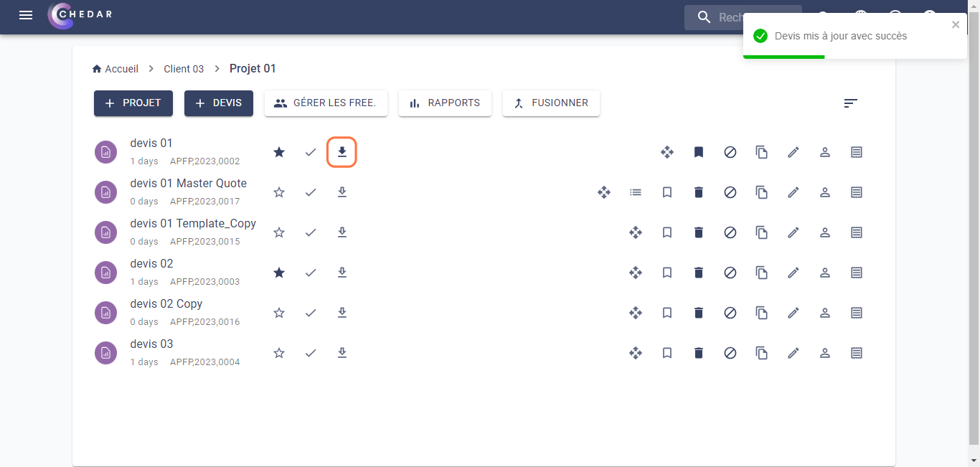Delete devis 01 Master Quote
This screenshot has width=980, height=467.
click(699, 192)
